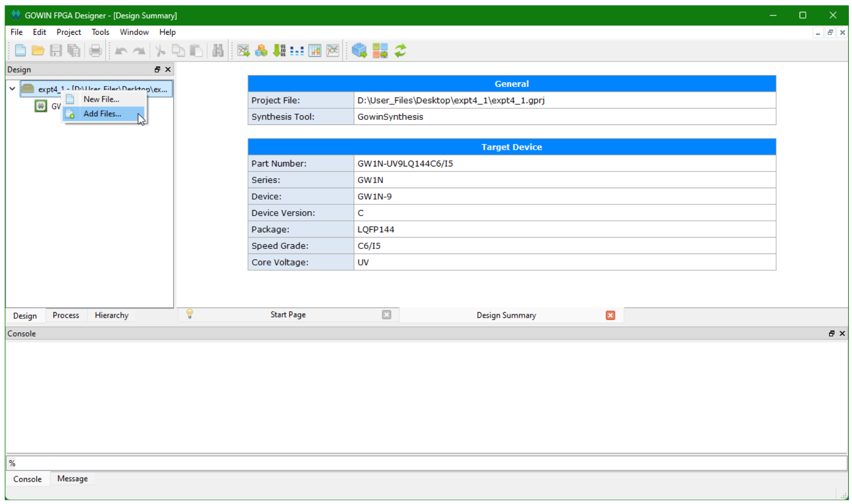Switch to the Hierarchy tab
Screen dimensions: 852x504
(112, 315)
